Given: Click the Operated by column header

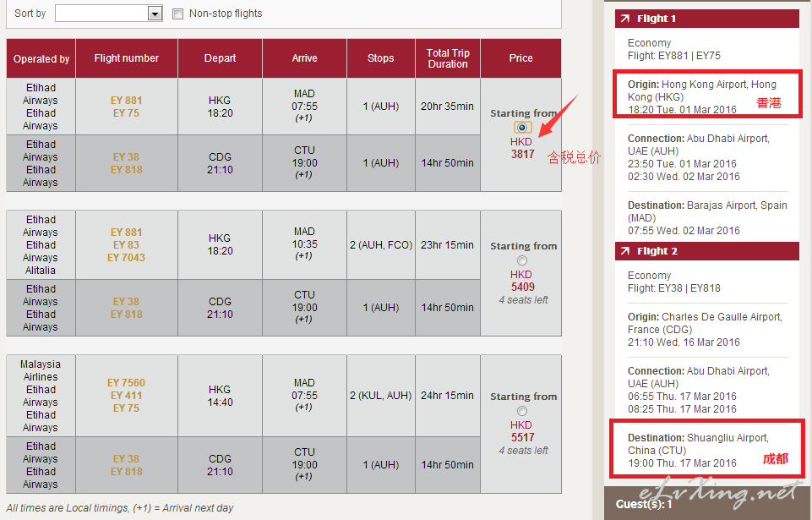Looking at the screenshot, I should (x=41, y=58).
